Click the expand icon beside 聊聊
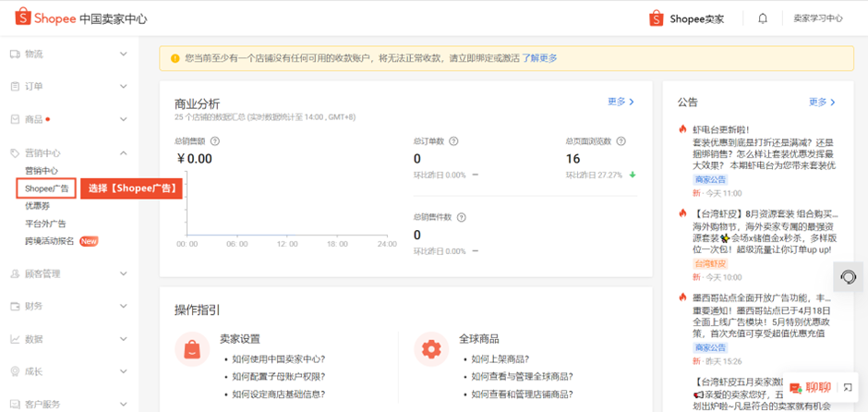 pos(848,387)
